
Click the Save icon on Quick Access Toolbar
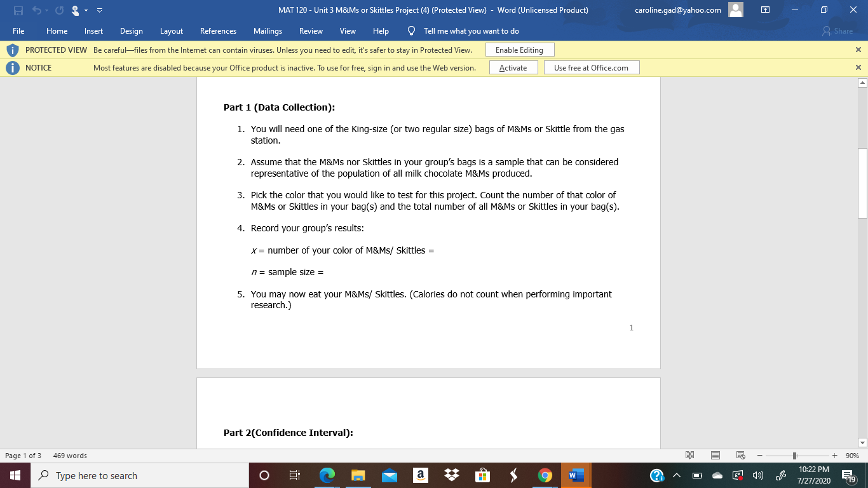[18, 10]
